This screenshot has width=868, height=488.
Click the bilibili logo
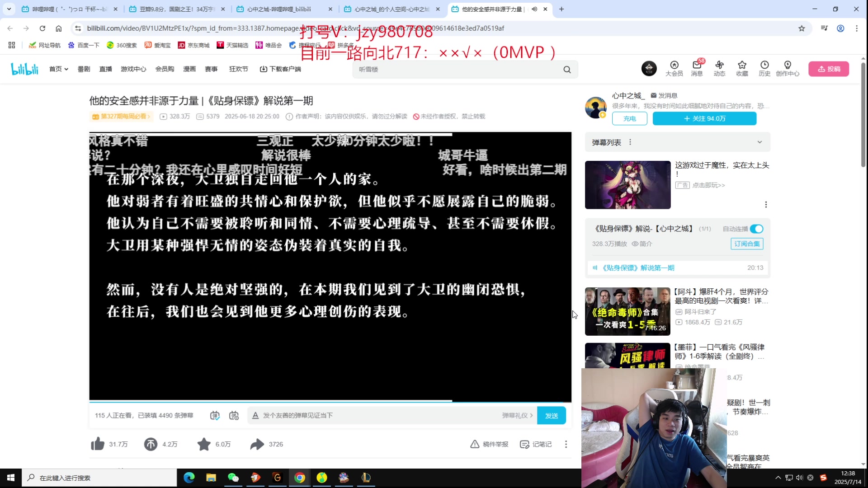pos(24,69)
